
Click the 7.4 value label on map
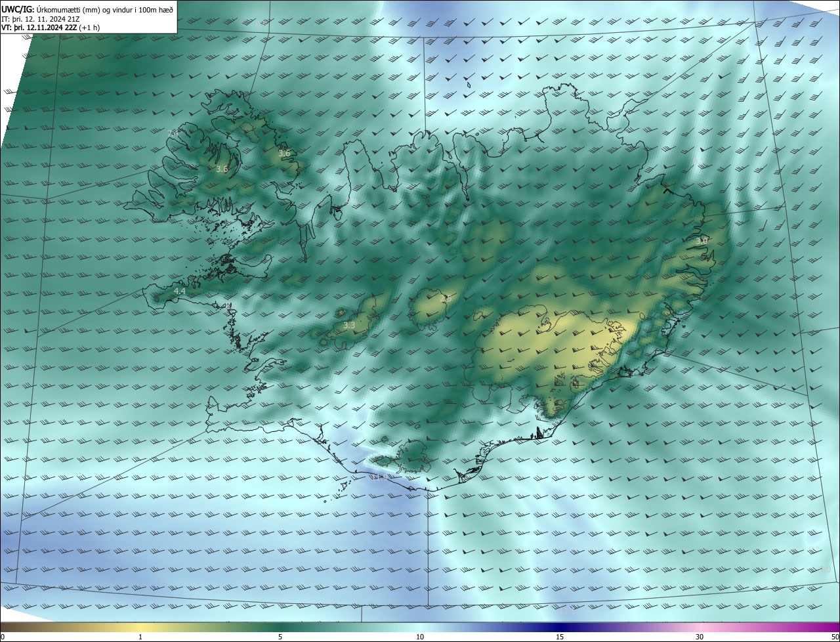(x=173, y=133)
